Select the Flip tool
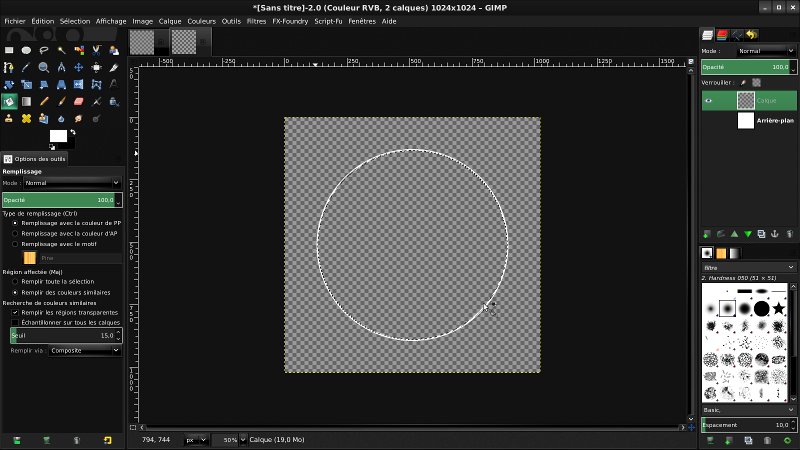800x450 pixels. pos(79,85)
